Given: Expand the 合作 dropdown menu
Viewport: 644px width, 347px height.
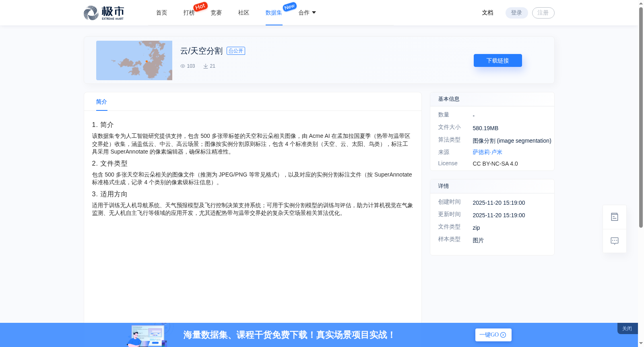Looking at the screenshot, I should tap(307, 13).
